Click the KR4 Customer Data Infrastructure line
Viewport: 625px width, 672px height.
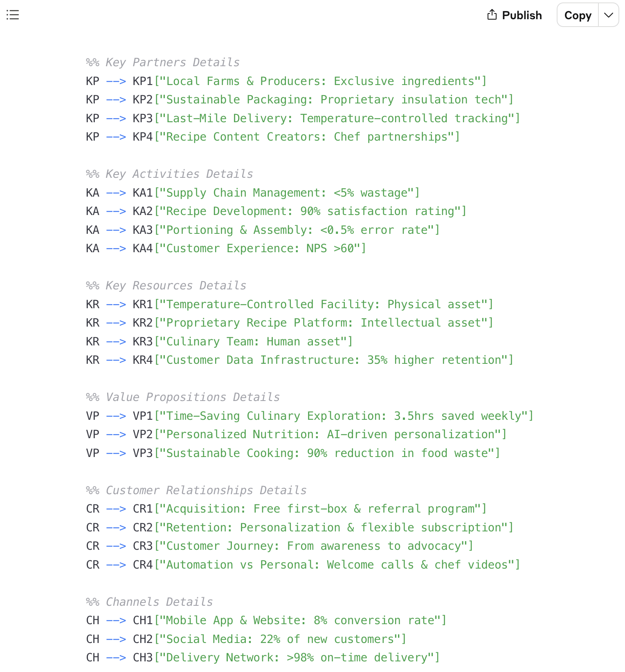(299, 360)
